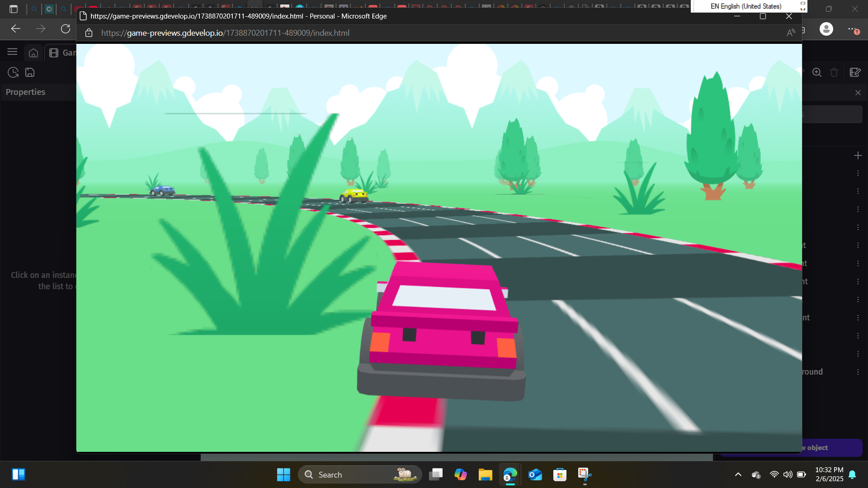Launch Copilot from the taskbar
The width and height of the screenshot is (868, 488).
[461, 475]
